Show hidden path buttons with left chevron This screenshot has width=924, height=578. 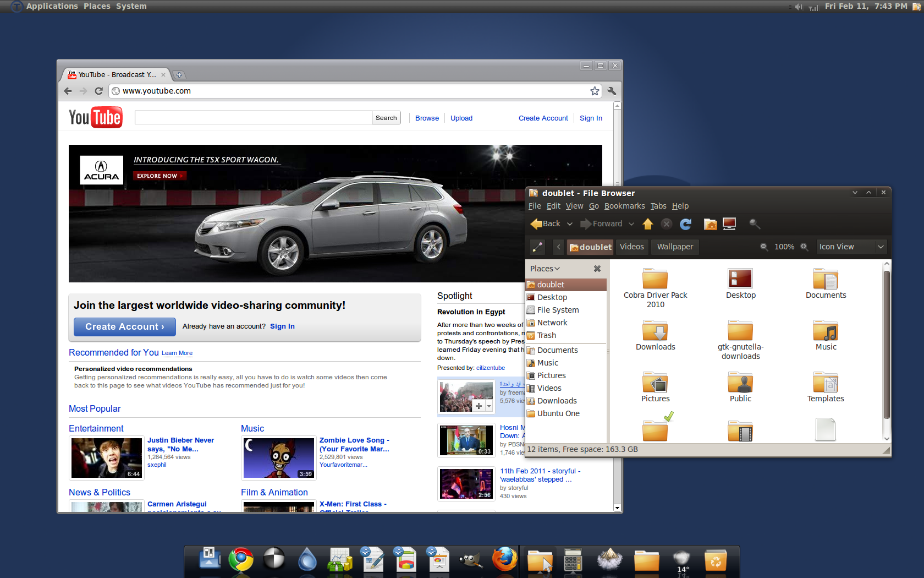click(558, 247)
